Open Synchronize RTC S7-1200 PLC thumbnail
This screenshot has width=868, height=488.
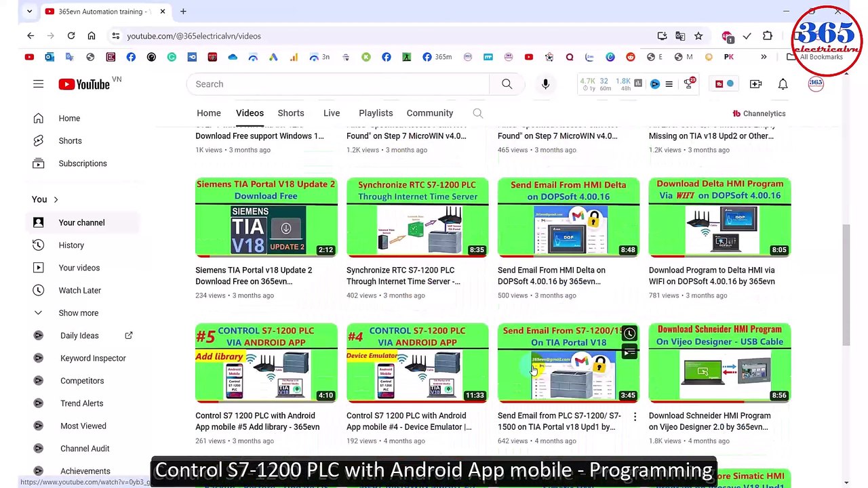[x=417, y=218]
